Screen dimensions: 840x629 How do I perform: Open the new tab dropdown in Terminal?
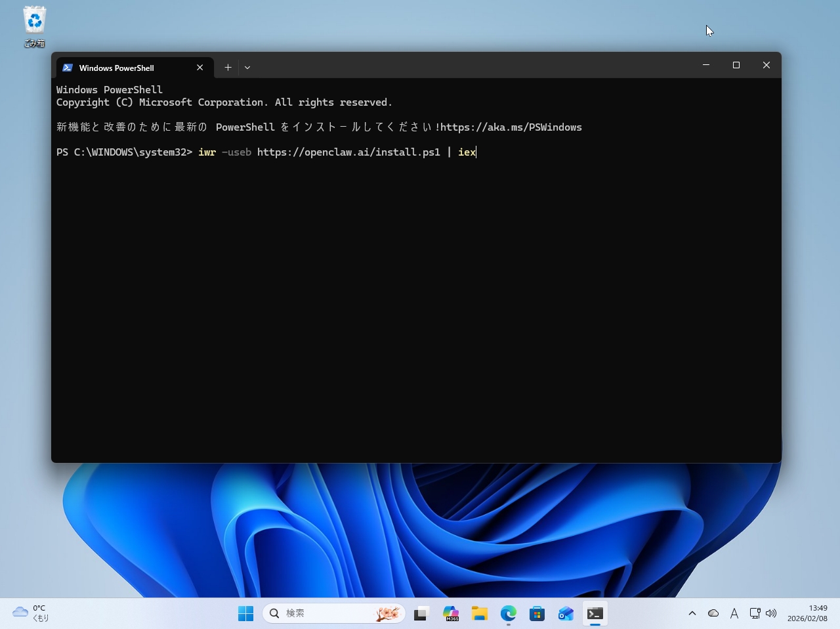pyautogui.click(x=247, y=67)
